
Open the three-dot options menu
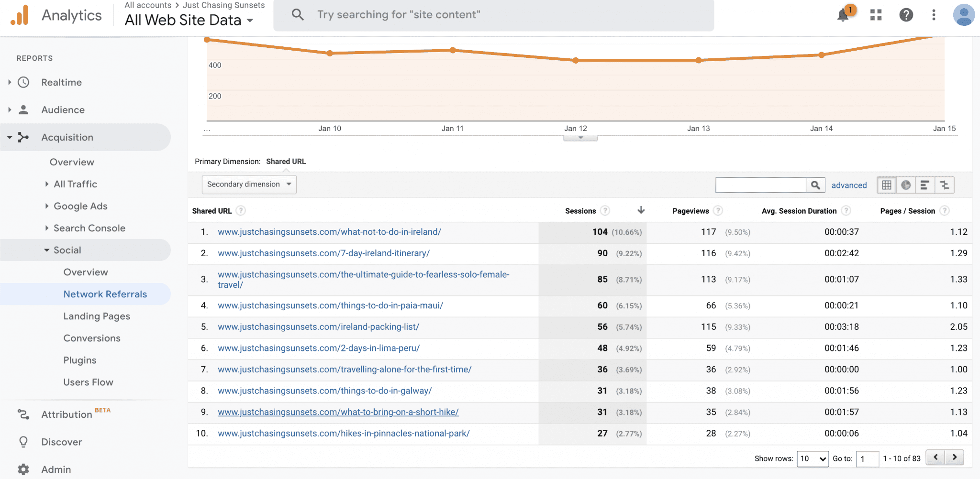click(933, 15)
